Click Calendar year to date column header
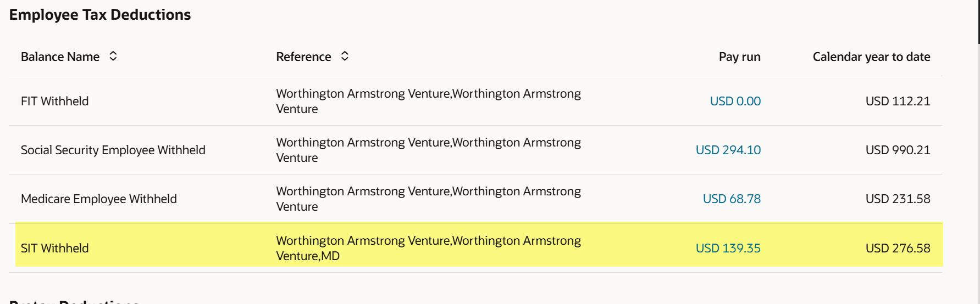Screen dimensions: 980x304 point(872,57)
